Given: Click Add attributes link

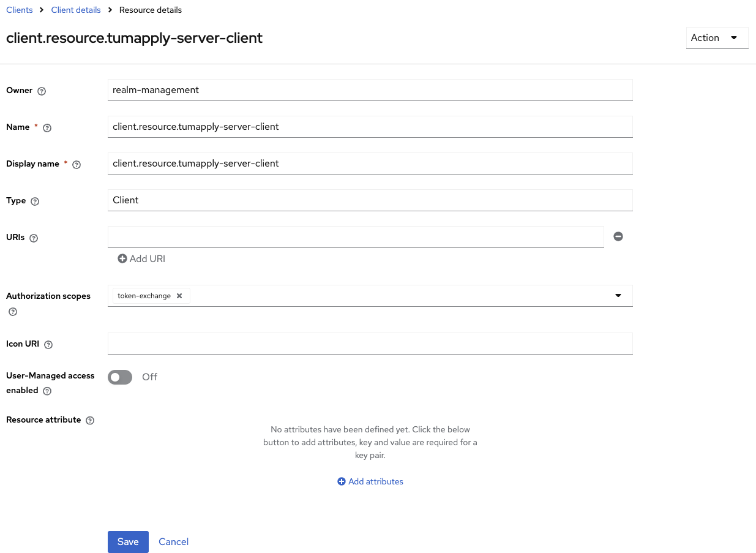Looking at the screenshot, I should (x=370, y=482).
